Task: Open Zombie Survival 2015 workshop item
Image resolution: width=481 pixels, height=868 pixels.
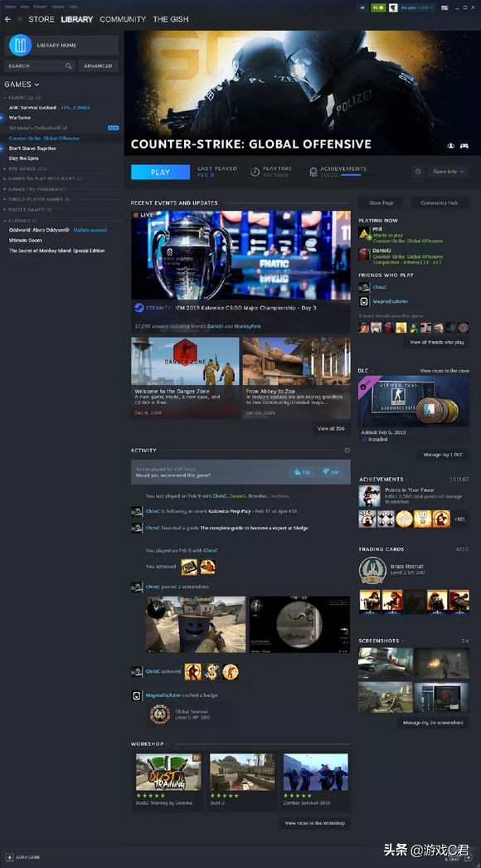Action: pyautogui.click(x=315, y=781)
